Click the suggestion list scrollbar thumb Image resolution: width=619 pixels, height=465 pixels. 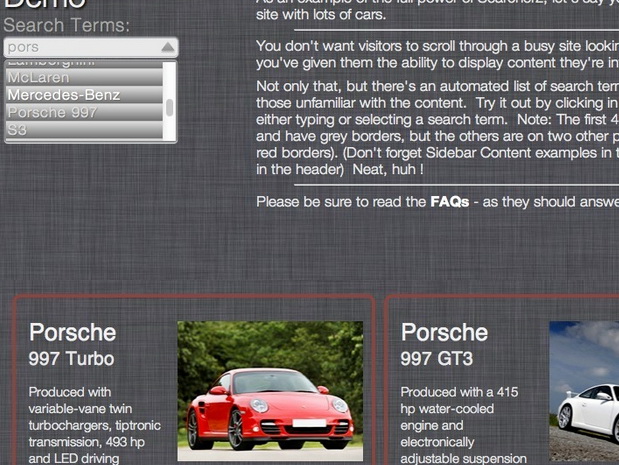click(x=170, y=108)
